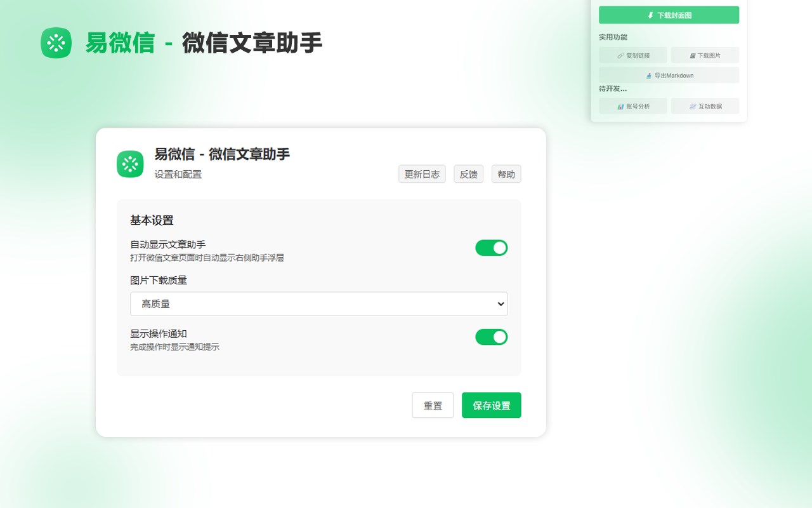Click 下载图片 in the helper panel
Screen dimensions: 812x508
coord(705,55)
